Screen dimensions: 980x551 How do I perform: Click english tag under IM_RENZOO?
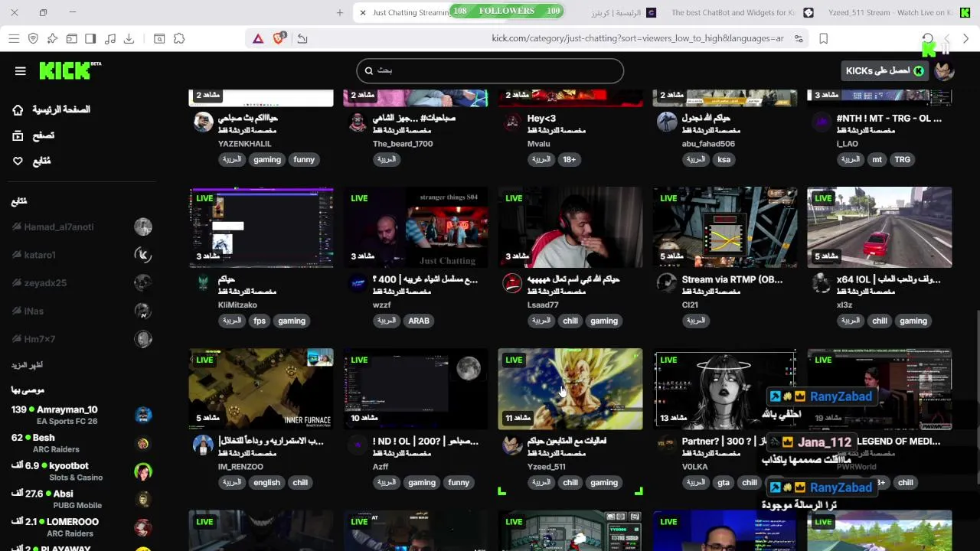click(266, 483)
